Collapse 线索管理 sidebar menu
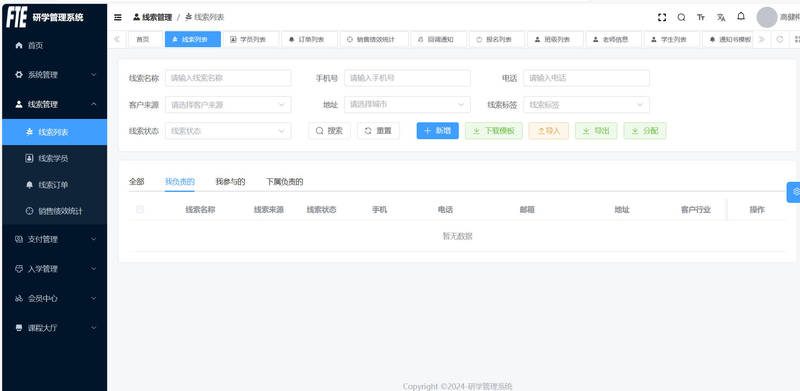This screenshot has height=391, width=800. coord(55,104)
